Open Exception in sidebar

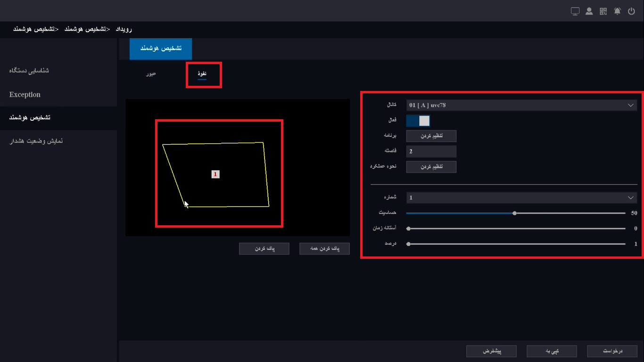[x=25, y=94]
